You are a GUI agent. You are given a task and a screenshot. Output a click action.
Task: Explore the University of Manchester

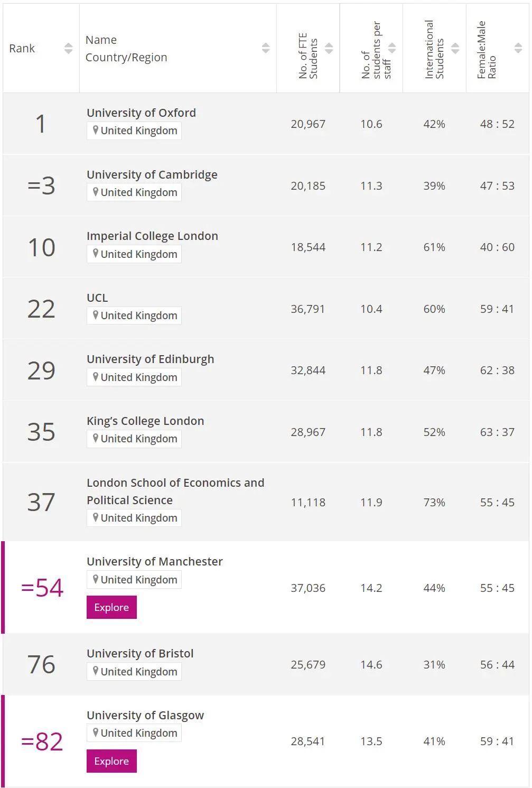pyautogui.click(x=111, y=607)
